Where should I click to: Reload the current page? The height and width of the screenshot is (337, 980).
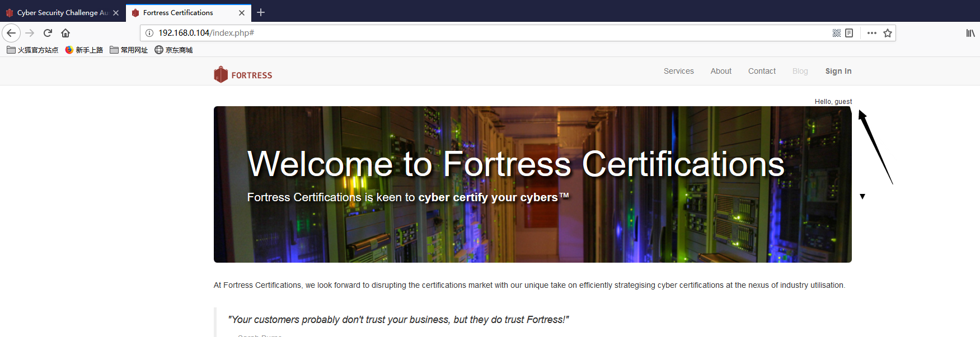(x=48, y=33)
